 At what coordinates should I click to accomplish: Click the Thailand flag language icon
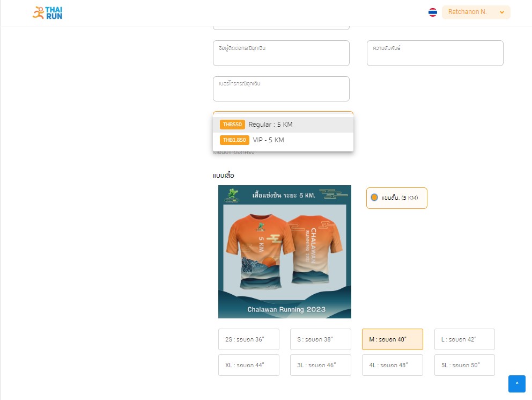[x=433, y=12]
